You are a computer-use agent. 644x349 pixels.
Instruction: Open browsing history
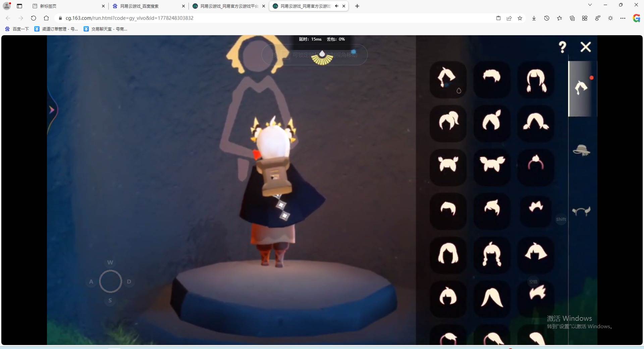tap(547, 18)
